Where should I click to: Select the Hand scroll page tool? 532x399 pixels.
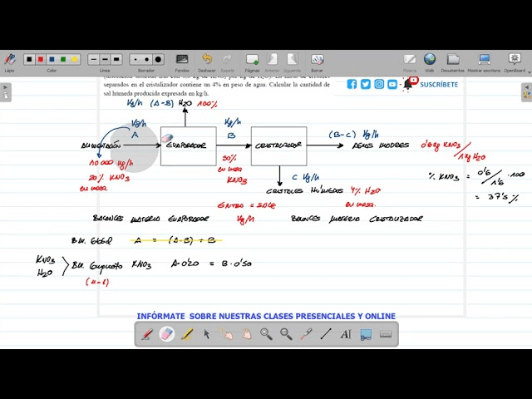pyautogui.click(x=247, y=334)
